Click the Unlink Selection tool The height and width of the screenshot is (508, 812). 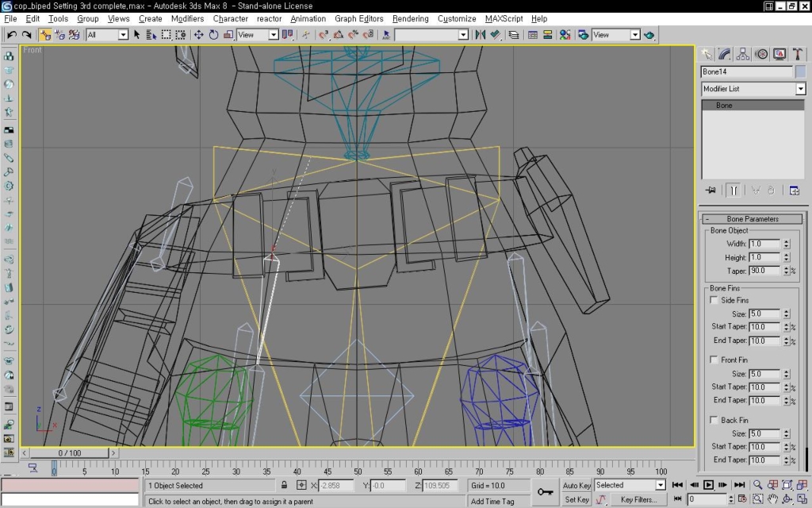click(x=59, y=35)
